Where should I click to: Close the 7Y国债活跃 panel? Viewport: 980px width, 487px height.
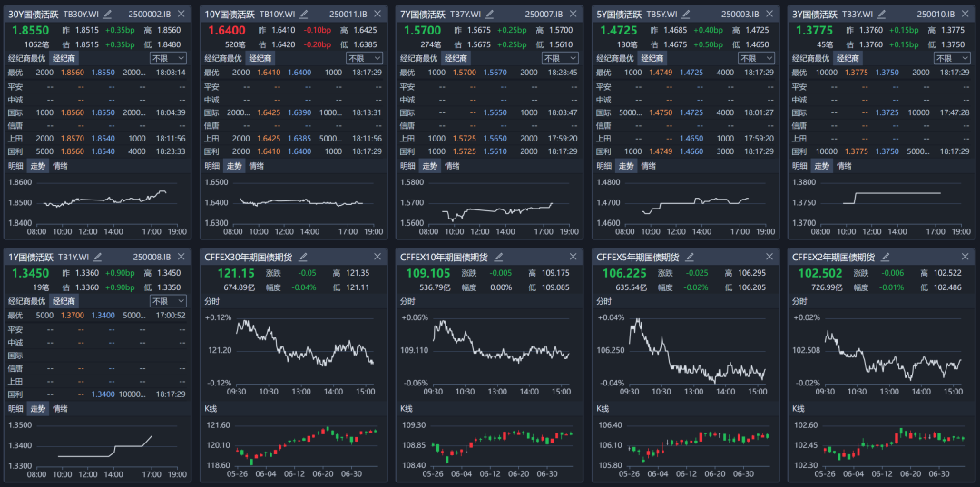coord(573,14)
